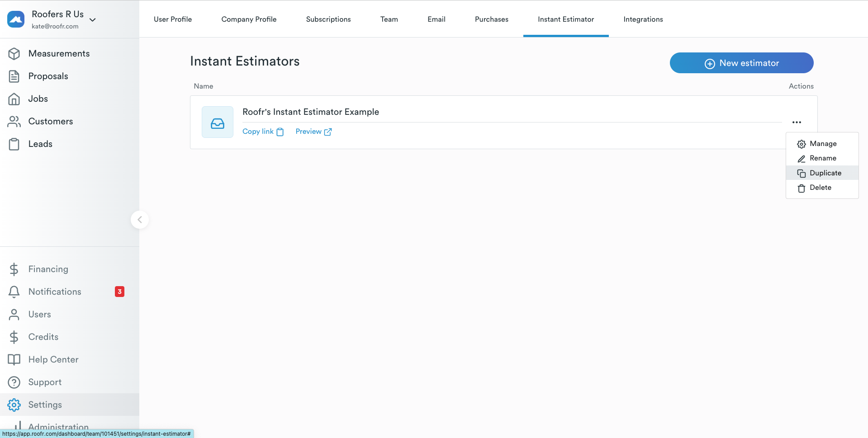Switch to the Company Profile tab
Screen dimensions: 868x438
tap(249, 19)
